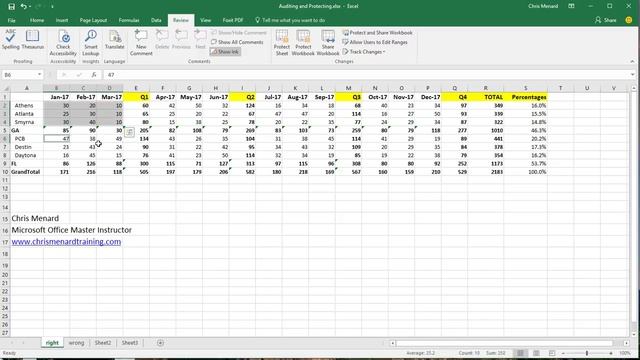Select column S header
This screenshot has width=640, height=360.
tap(525, 88)
